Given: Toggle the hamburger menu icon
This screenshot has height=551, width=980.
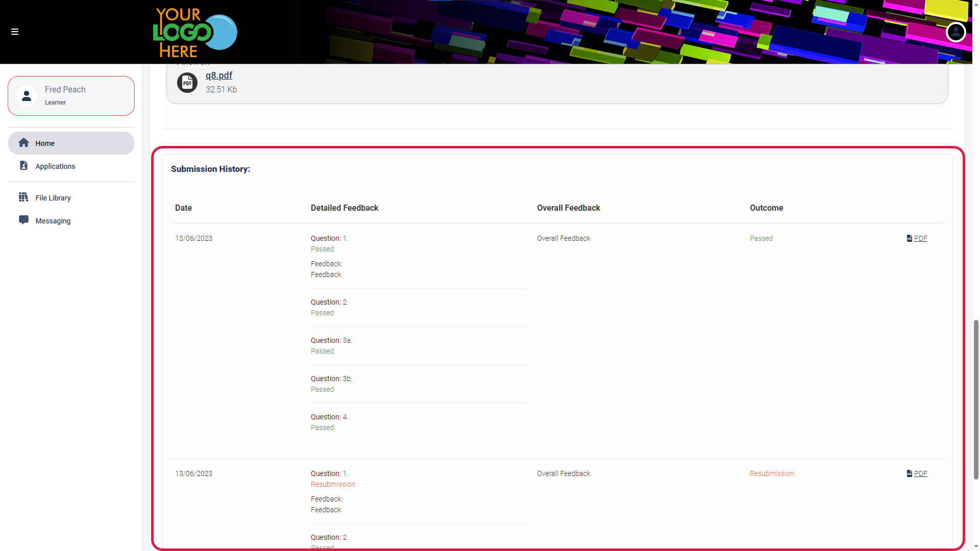Looking at the screenshot, I should point(15,32).
